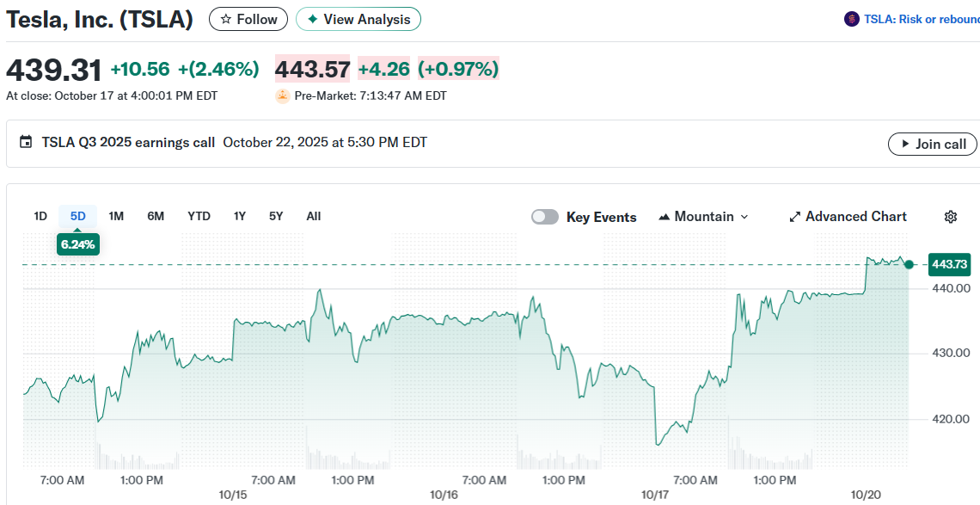Select the All time range tab
Viewport: 980px width, 505px height.
point(314,216)
